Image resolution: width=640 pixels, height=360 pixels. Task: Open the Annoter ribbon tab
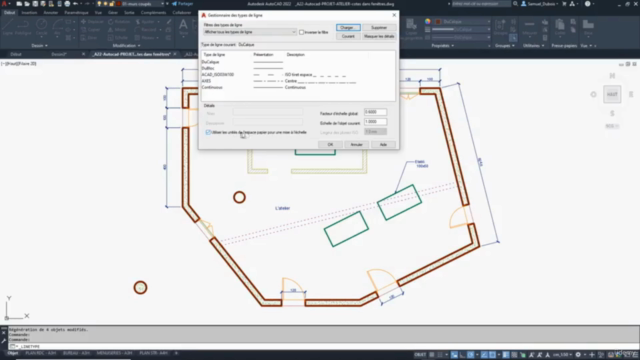tap(51, 13)
